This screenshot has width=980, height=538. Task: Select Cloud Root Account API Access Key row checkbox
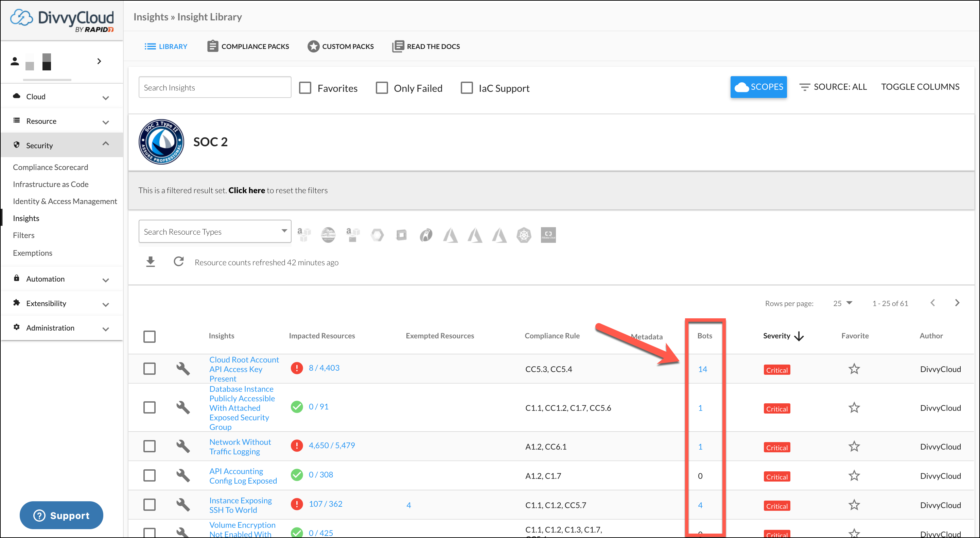150,368
